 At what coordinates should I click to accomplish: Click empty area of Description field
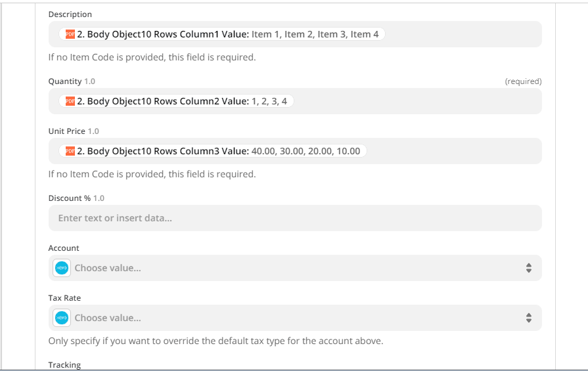coord(460,34)
